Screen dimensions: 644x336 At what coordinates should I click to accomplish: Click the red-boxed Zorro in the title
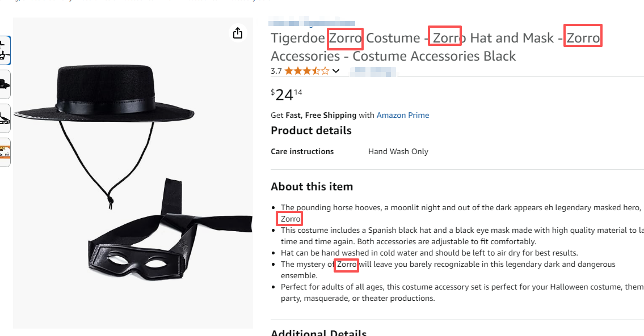[x=345, y=38]
